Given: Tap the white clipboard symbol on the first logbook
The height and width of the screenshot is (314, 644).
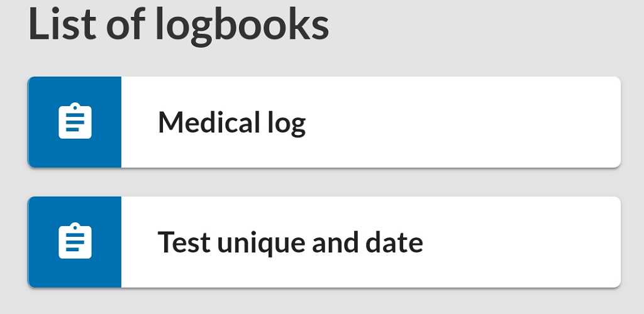Looking at the screenshot, I should pos(75,121).
